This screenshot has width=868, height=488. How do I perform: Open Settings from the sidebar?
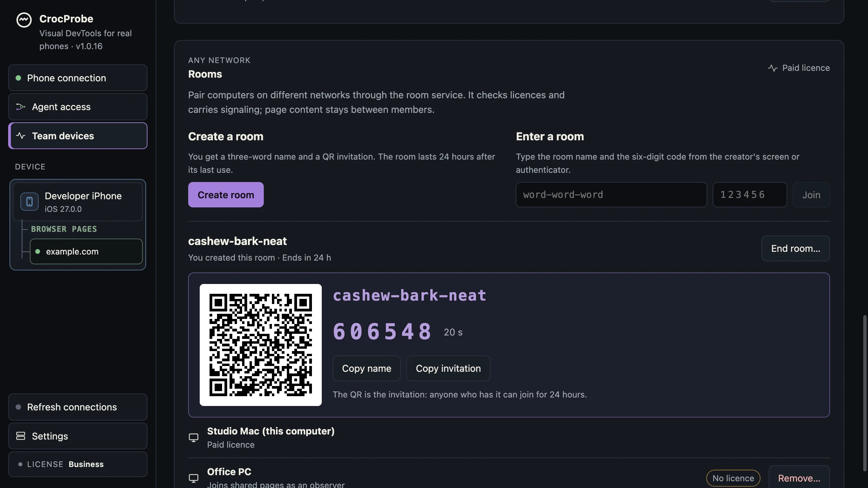78,436
